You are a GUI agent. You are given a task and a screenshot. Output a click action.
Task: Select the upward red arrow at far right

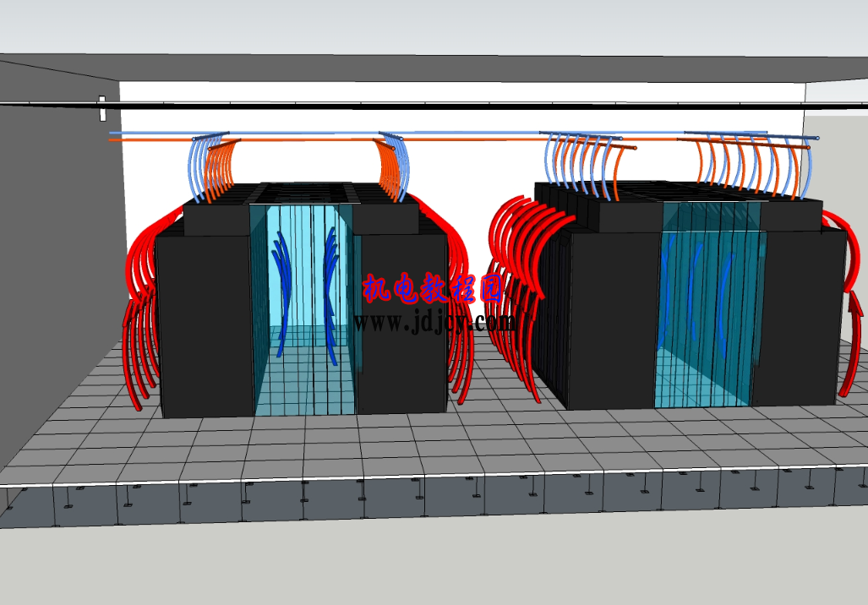click(853, 343)
